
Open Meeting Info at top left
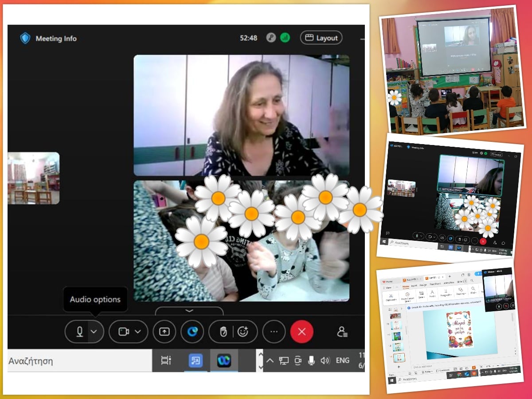coord(48,39)
